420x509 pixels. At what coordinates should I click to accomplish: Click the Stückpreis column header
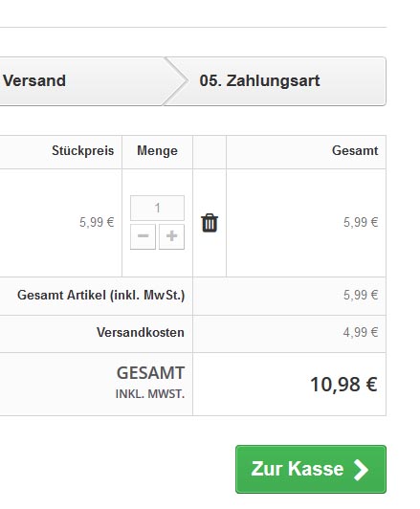pyautogui.click(x=83, y=150)
